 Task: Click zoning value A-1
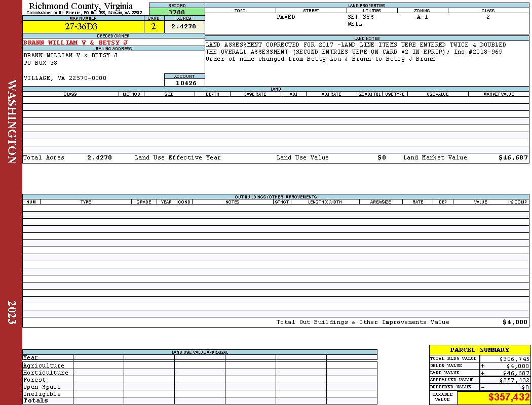[423, 17]
